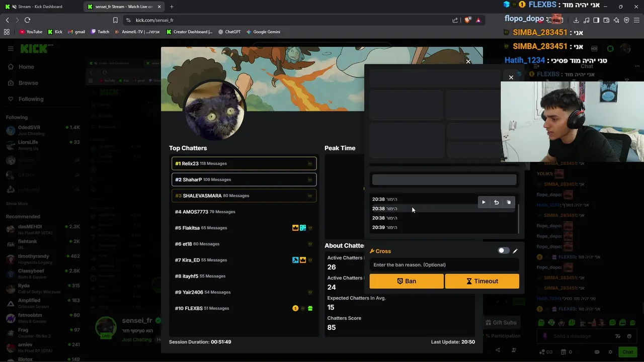Close the stream stats modal

pyautogui.click(x=468, y=61)
